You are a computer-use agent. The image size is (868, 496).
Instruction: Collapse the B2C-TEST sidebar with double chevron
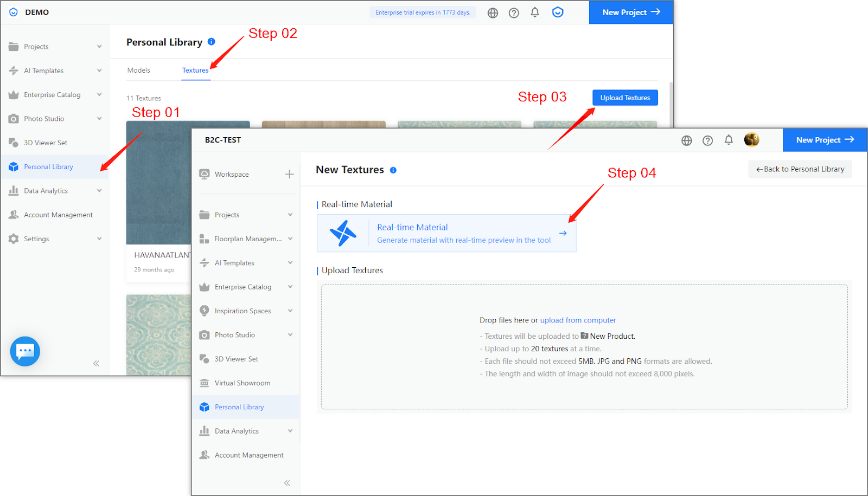point(287,483)
